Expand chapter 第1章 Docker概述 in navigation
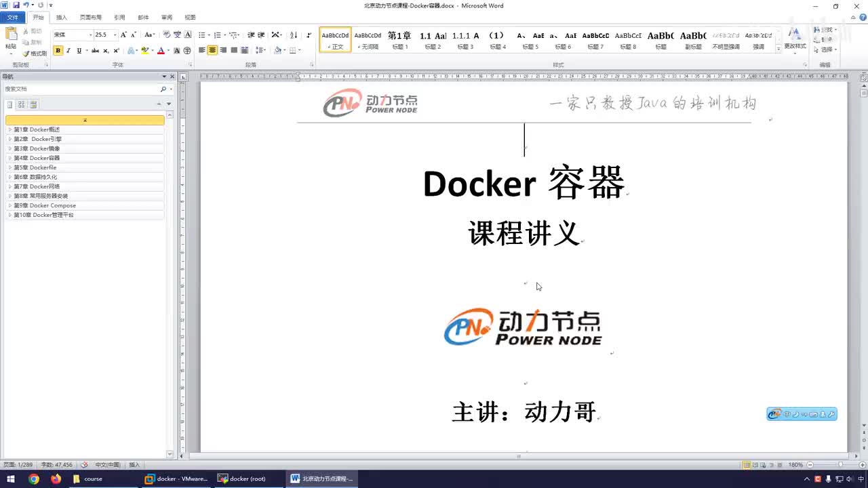This screenshot has height=488, width=868. click(x=9, y=129)
